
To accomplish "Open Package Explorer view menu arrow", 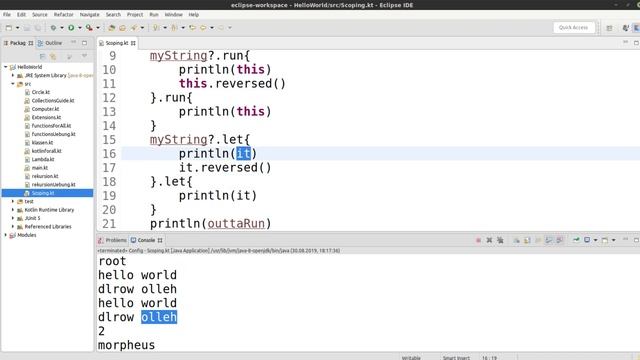I will click(x=84, y=56).
